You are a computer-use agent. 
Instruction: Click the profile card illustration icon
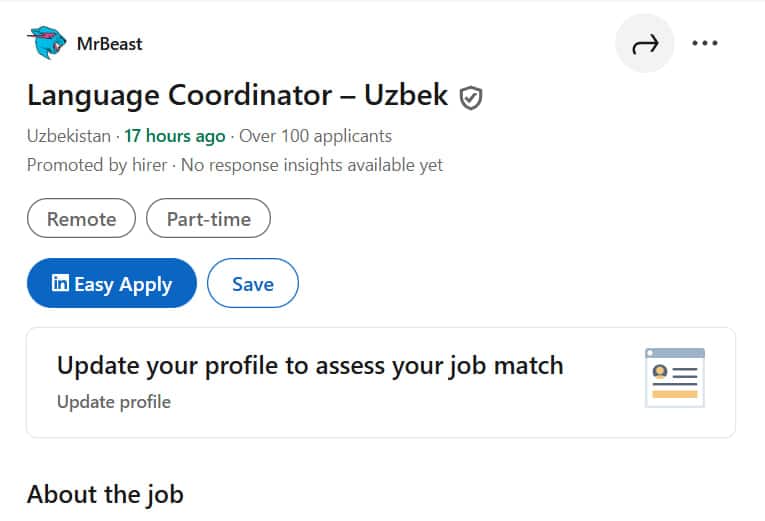click(x=674, y=377)
